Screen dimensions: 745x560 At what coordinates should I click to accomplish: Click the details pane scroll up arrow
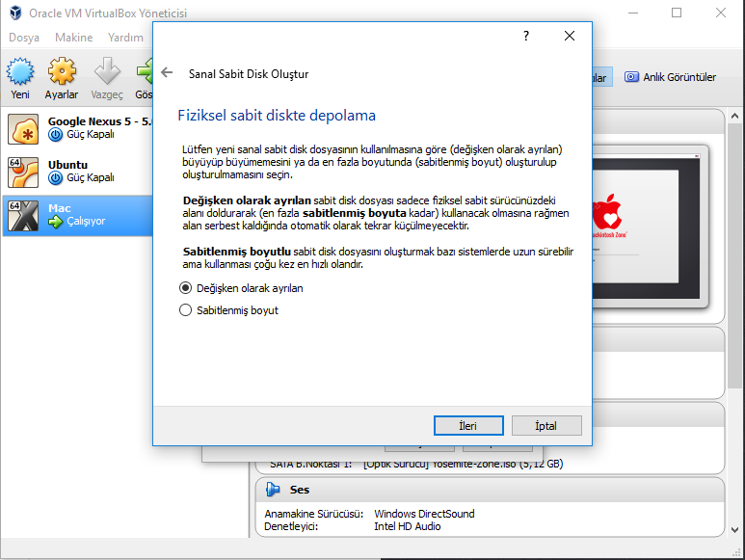point(734,116)
